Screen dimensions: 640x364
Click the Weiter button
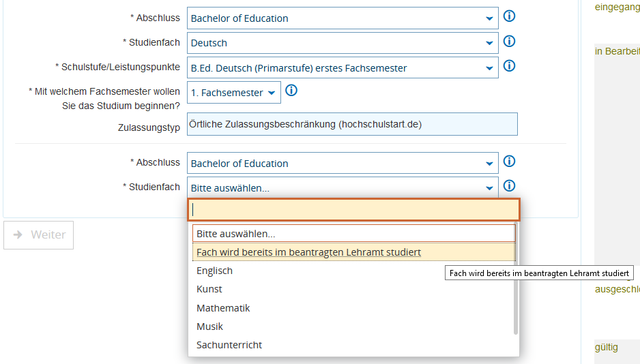pos(39,234)
